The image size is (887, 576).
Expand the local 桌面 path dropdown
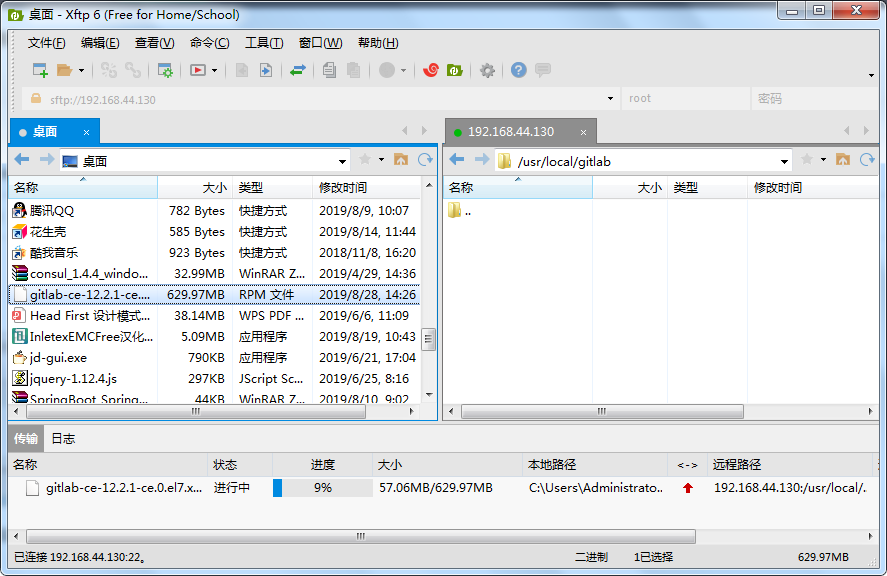342,161
